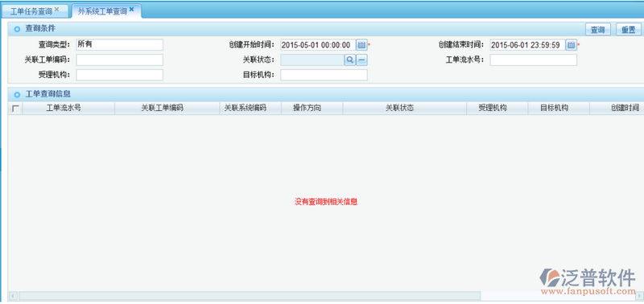Click the 重置 button

(x=629, y=30)
